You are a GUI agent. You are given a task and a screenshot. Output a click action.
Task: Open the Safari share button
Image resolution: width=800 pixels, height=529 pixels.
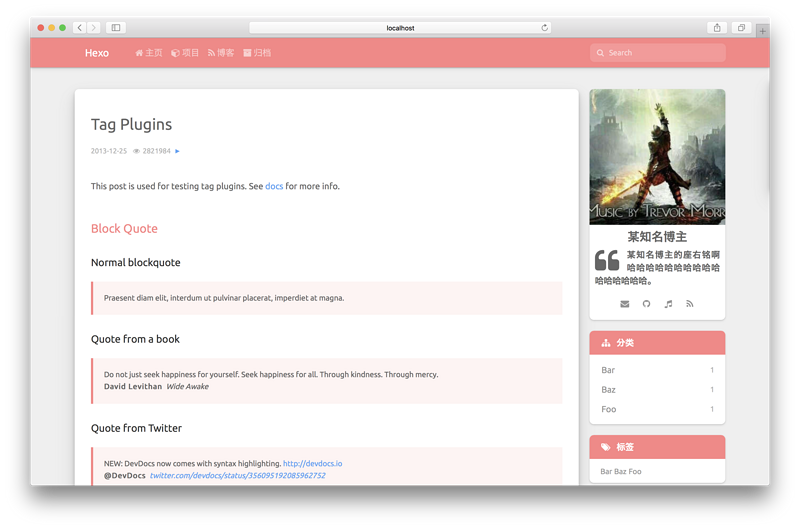pyautogui.click(x=717, y=28)
